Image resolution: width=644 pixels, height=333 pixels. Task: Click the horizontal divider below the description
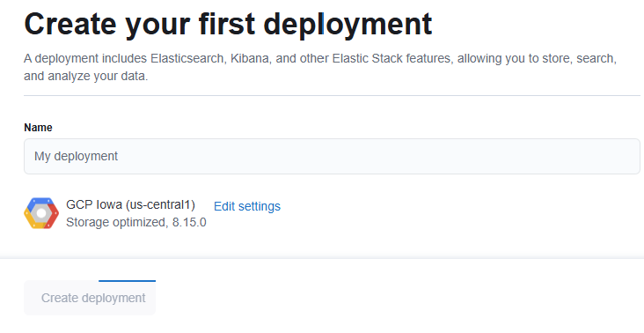[x=332, y=96]
